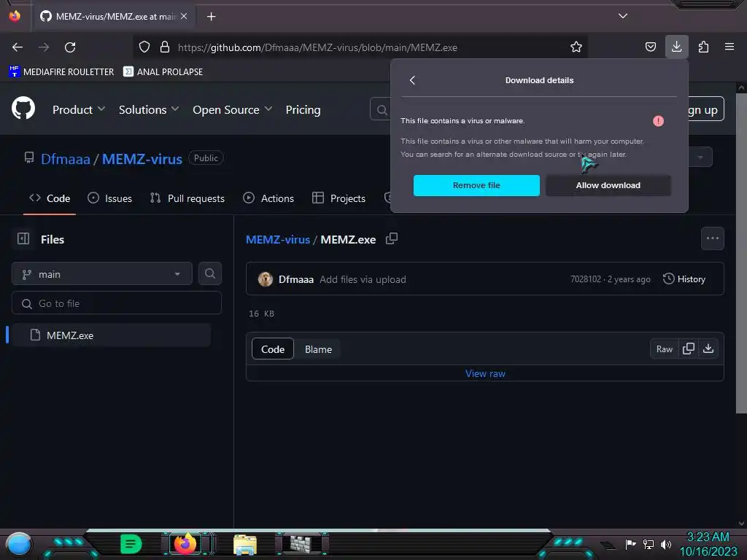Click the volume speaker tray icon
The width and height of the screenshot is (747, 560).
pyautogui.click(x=666, y=544)
